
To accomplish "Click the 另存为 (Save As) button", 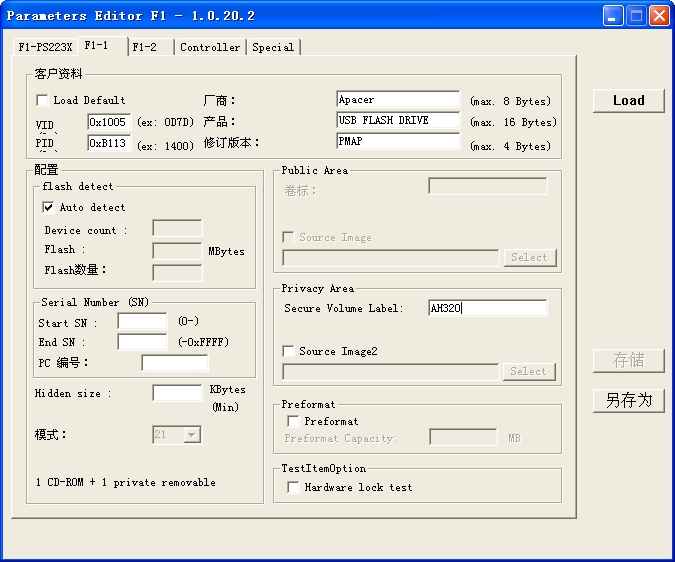I will (628, 400).
